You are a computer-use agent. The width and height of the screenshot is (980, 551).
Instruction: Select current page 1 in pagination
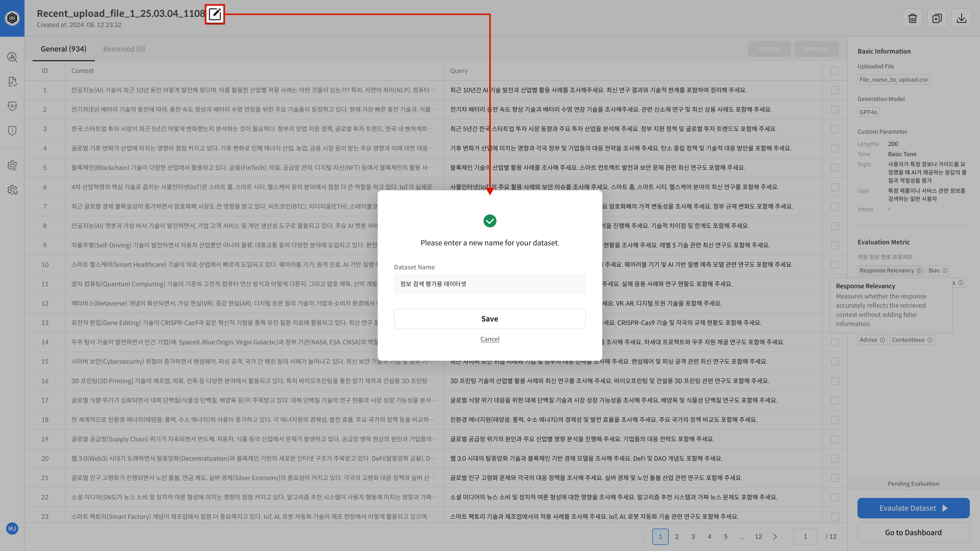tap(660, 537)
